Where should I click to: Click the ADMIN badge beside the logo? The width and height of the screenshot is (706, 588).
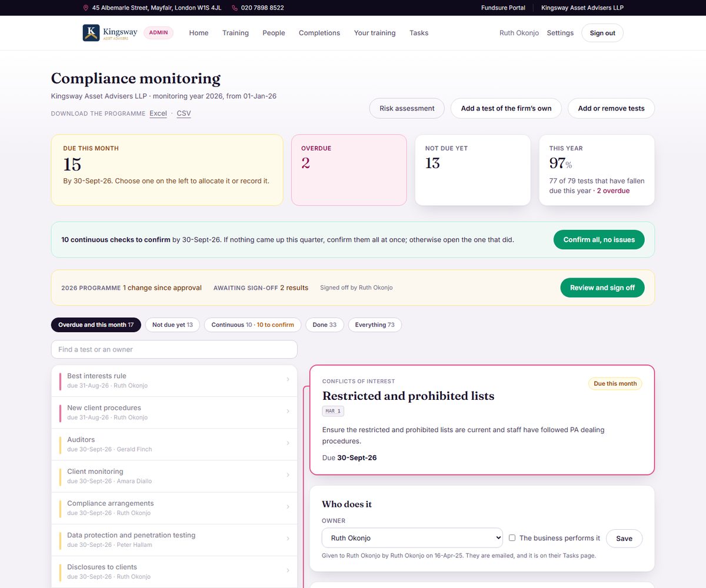(x=158, y=33)
